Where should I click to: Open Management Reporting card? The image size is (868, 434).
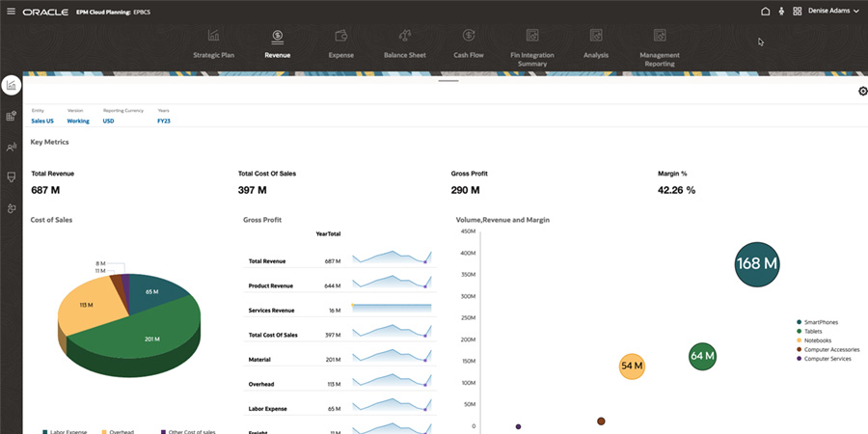click(x=660, y=48)
